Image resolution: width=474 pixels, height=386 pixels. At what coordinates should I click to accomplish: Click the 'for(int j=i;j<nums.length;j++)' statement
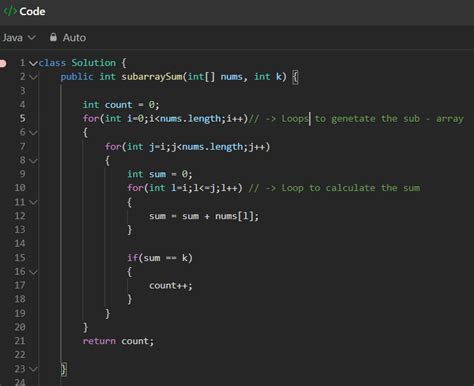188,147
